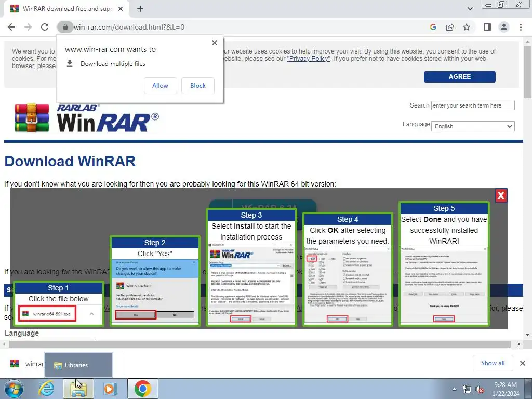Close the downloads bar
This screenshot has width=532, height=399.
click(x=523, y=363)
